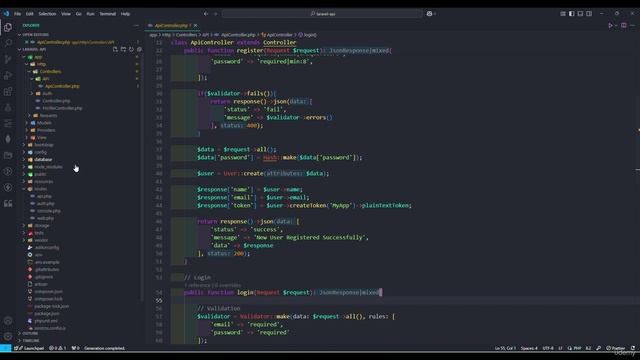Open the Selection menu
The image size is (640, 360).
pos(47,13)
